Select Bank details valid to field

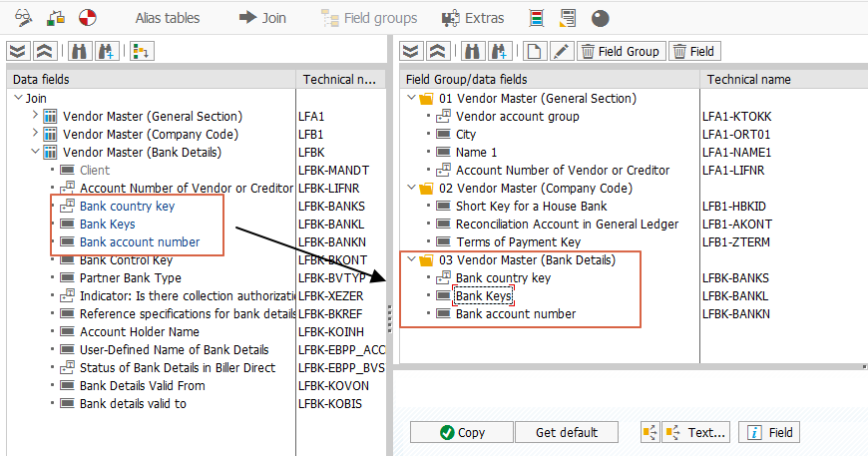(x=133, y=404)
